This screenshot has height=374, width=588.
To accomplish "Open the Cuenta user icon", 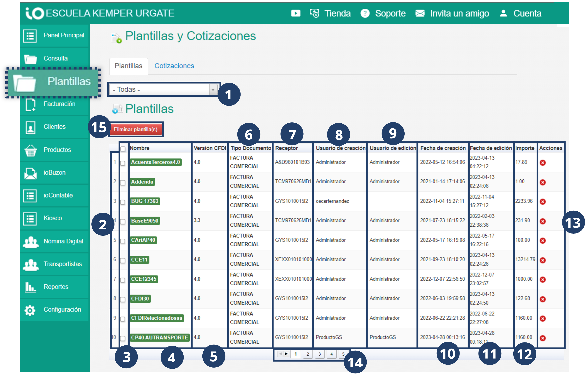I will tap(503, 13).
